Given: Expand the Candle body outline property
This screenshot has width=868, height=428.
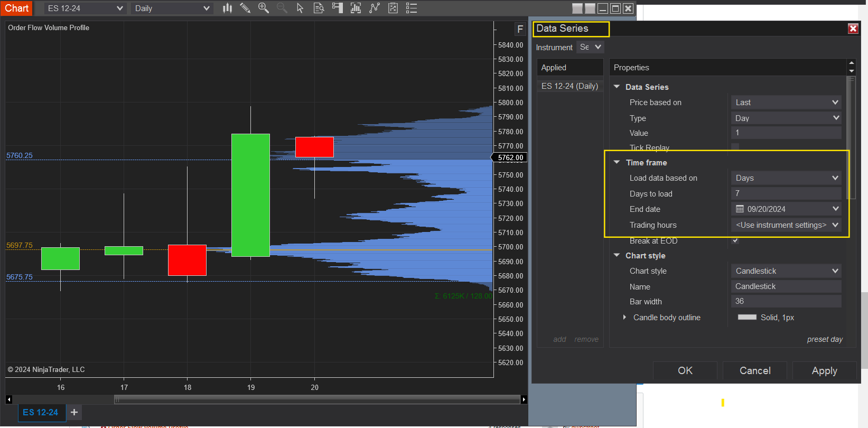Looking at the screenshot, I should [x=624, y=317].
